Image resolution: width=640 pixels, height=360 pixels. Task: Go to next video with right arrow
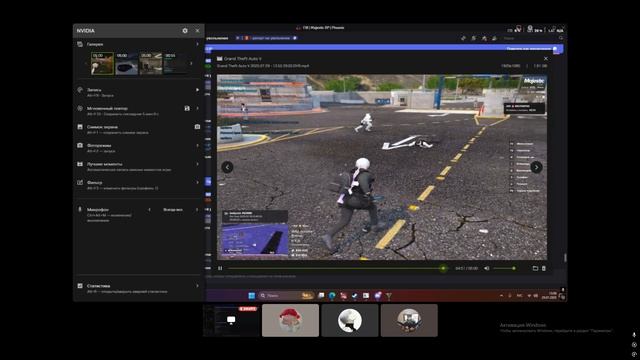[x=536, y=167]
